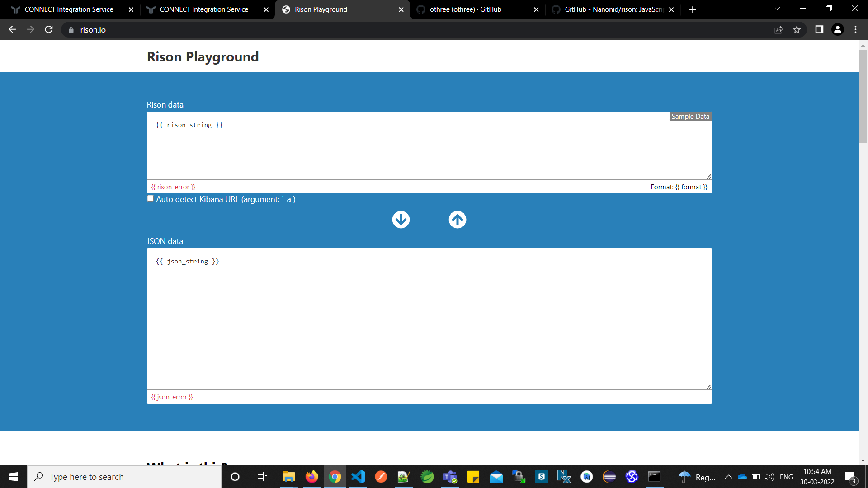Expand the tab search chevron
Screen dimensions: 868x488
pos(777,9)
